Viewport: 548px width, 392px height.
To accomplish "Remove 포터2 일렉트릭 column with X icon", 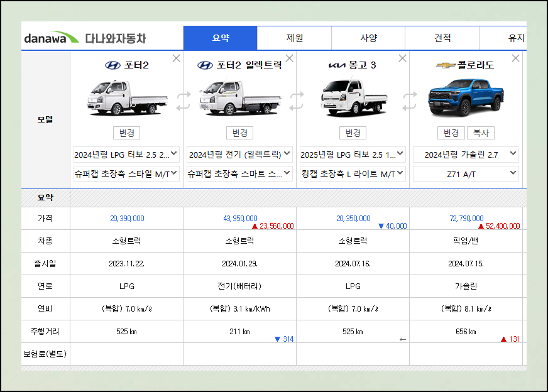I will point(289,58).
